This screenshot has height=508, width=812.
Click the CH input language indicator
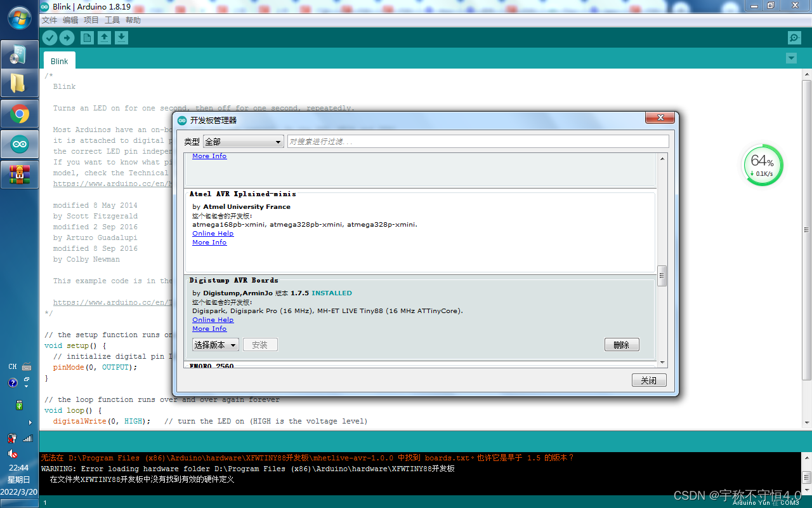click(13, 366)
